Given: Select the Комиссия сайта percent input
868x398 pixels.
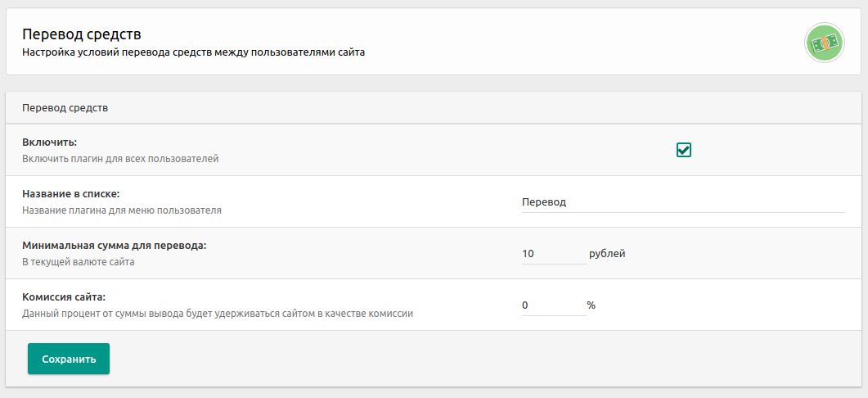Looking at the screenshot, I should [552, 305].
